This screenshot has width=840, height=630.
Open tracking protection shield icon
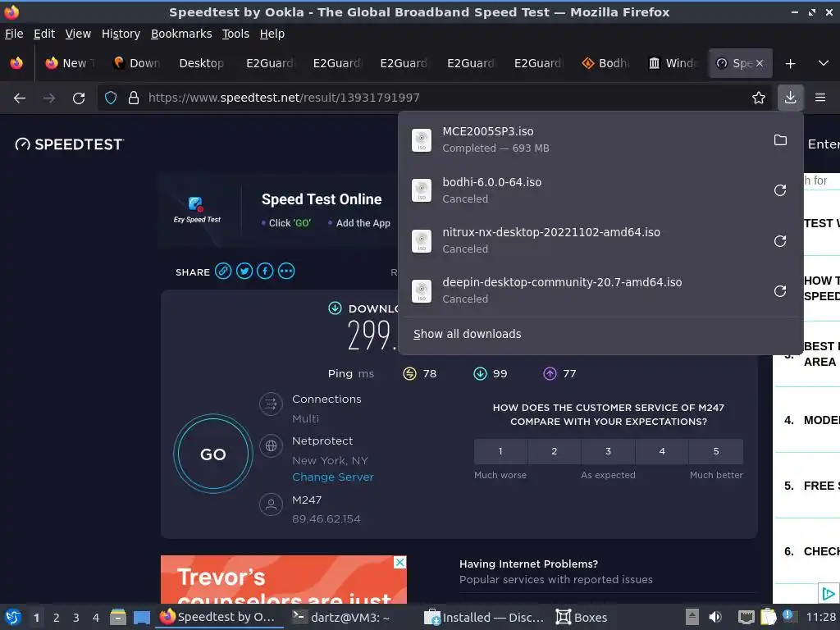pos(111,98)
